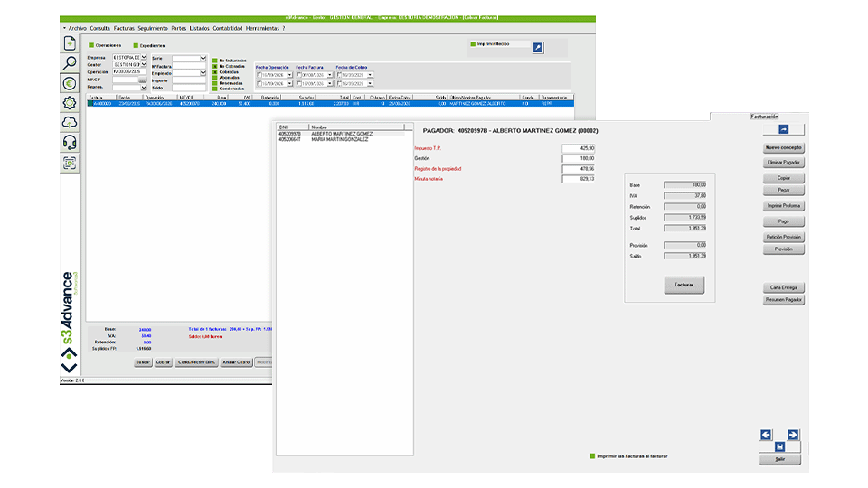Toggle the No Cobradas filter checkbox
The width and height of the screenshot is (868, 488).
pos(215,66)
